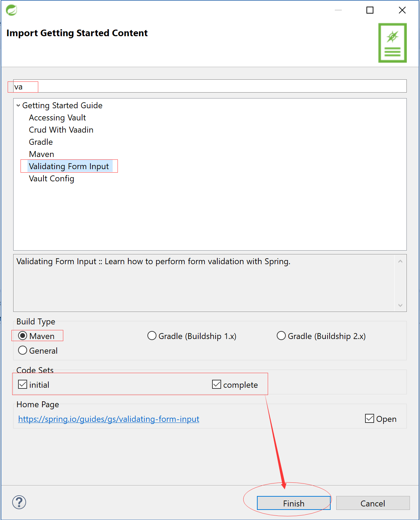Click the Finish button
This screenshot has height=520, width=420.
[294, 503]
